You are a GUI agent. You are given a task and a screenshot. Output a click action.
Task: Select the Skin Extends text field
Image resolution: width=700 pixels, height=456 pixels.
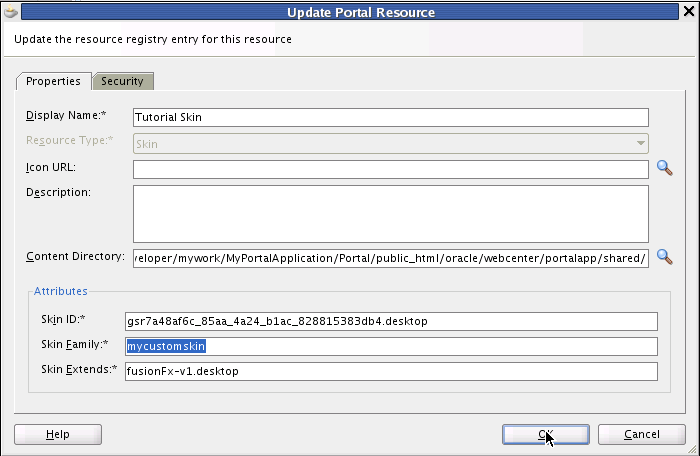tap(391, 372)
